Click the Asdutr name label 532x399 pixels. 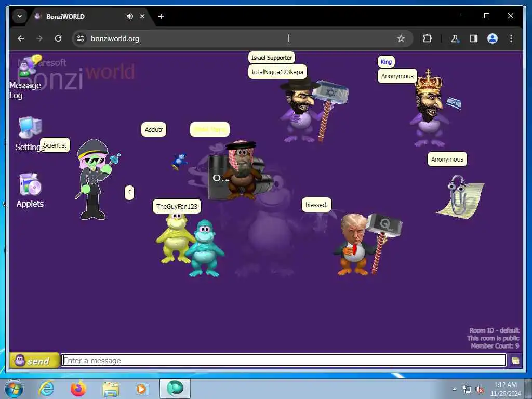(154, 129)
